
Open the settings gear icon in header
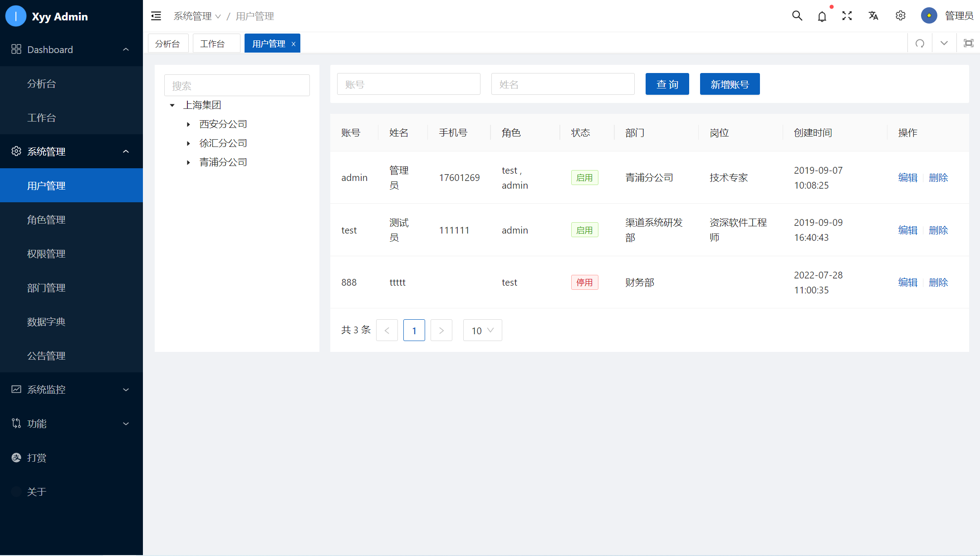pyautogui.click(x=900, y=16)
